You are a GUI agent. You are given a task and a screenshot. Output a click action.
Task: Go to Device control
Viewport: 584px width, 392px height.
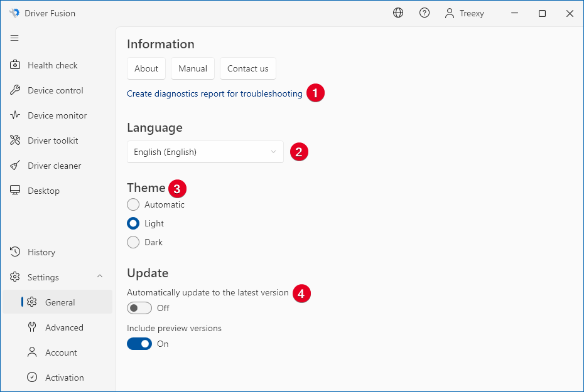tap(58, 90)
